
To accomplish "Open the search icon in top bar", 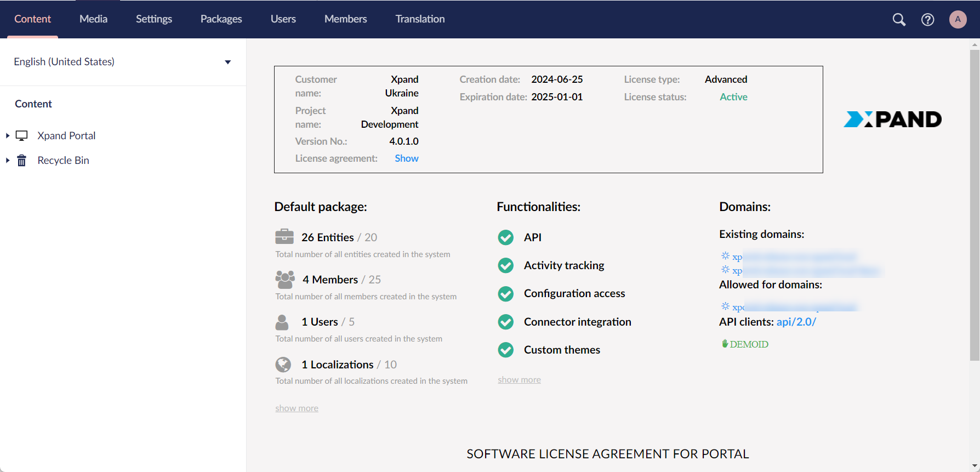I will tap(899, 20).
